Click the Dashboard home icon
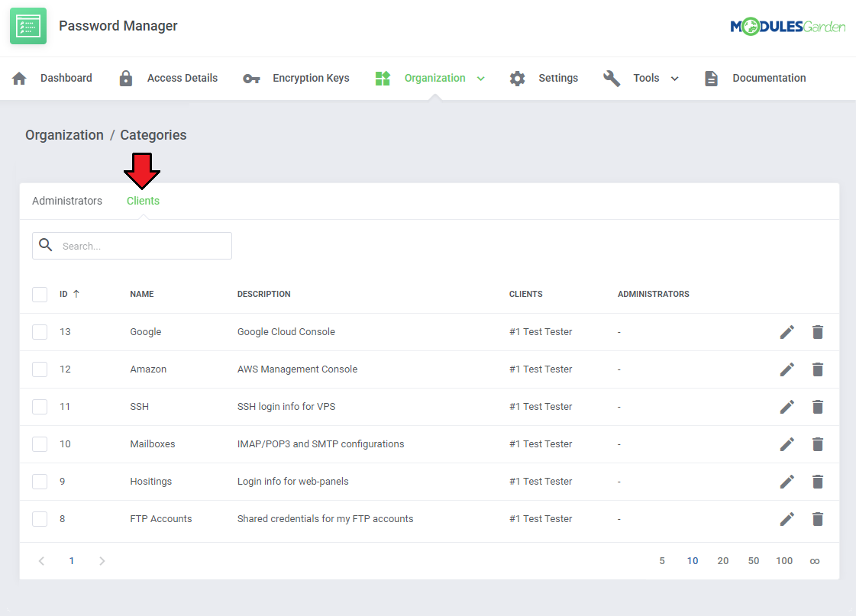 19,79
